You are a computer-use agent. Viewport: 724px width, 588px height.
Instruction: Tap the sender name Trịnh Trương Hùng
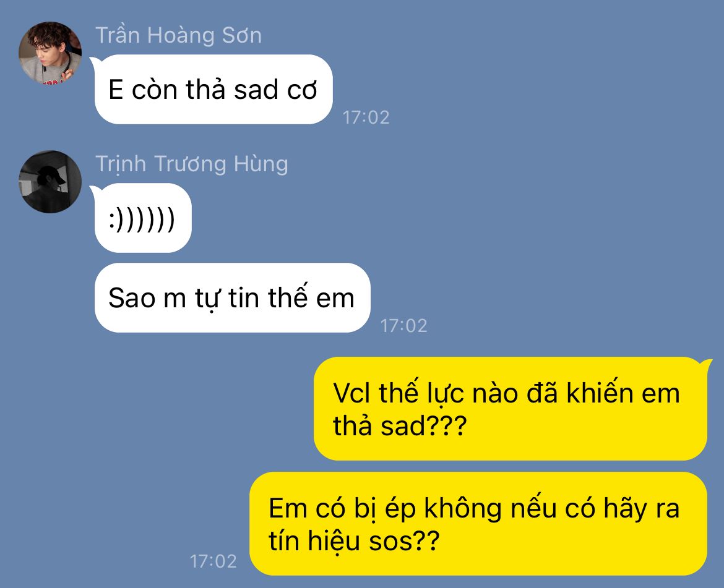192,164
